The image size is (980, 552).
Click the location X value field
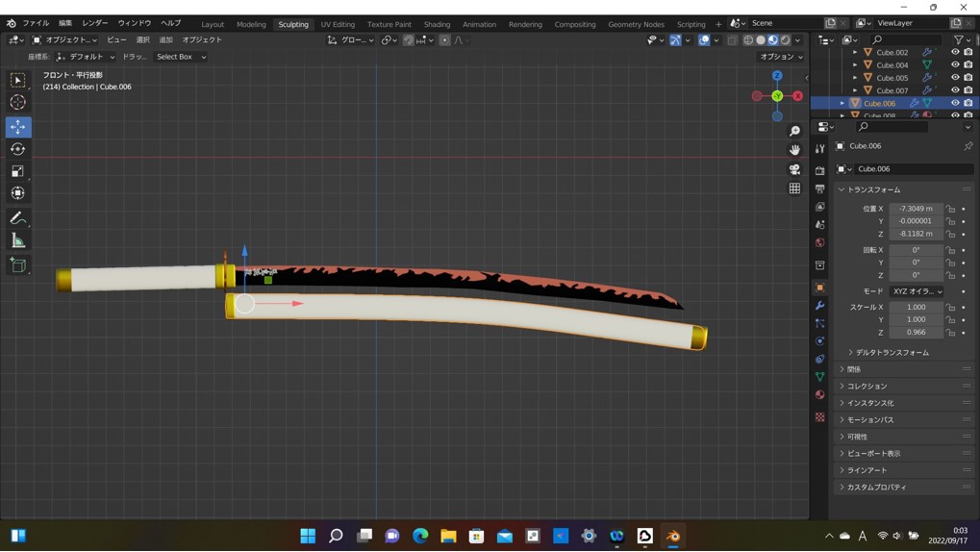[x=916, y=209]
